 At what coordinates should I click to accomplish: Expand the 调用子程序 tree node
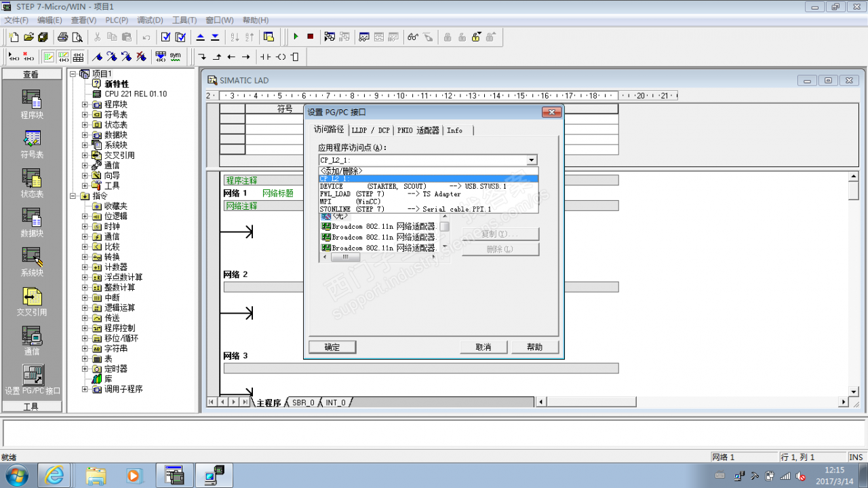pos(85,390)
